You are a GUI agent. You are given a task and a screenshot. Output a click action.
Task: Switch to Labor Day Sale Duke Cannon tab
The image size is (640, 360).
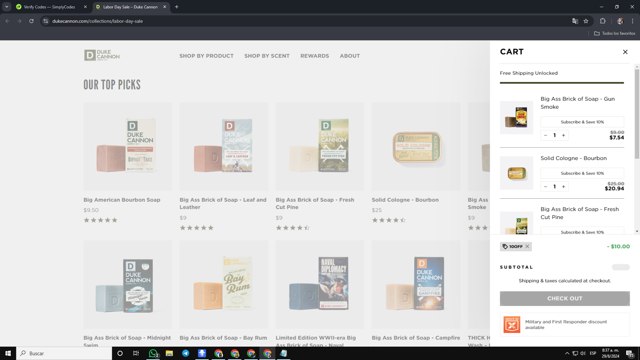130,7
